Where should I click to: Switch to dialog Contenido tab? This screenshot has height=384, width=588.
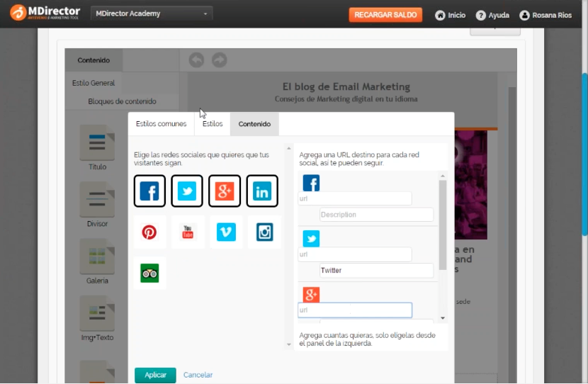254,124
